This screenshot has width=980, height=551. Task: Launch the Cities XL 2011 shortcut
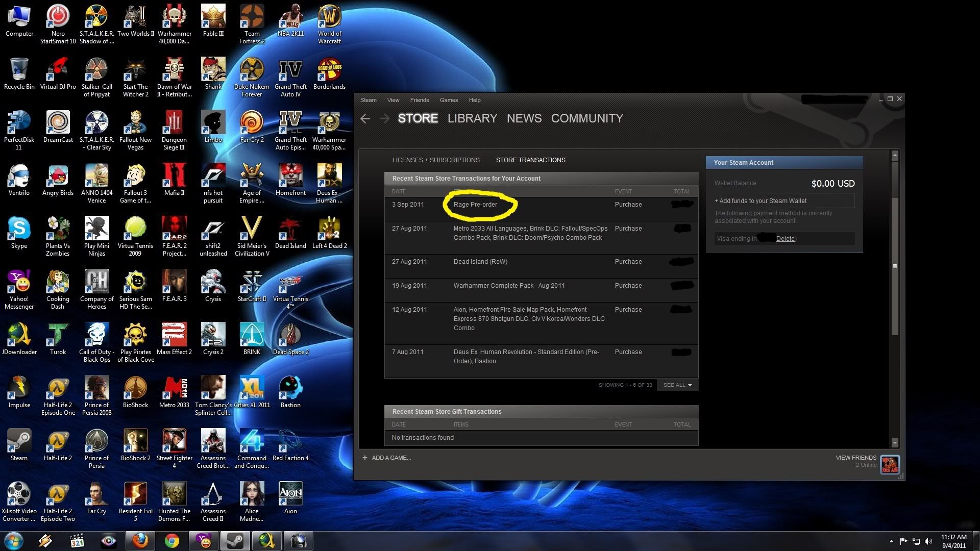click(252, 392)
